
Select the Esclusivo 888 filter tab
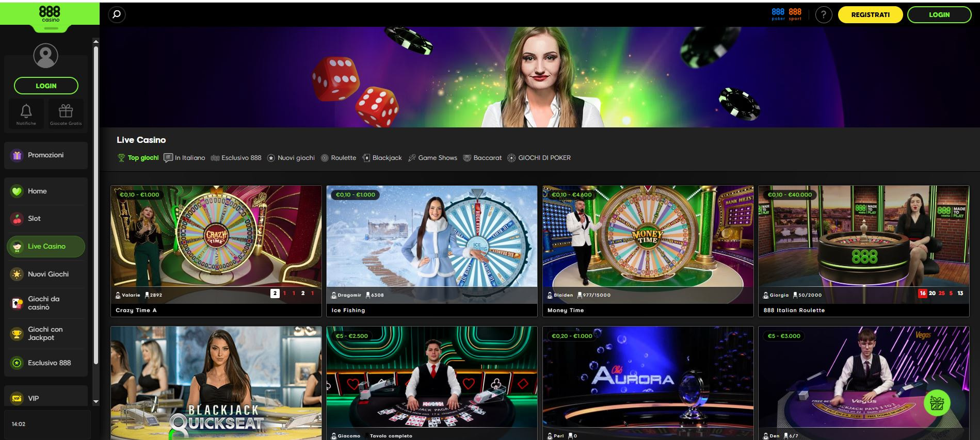[x=236, y=158]
